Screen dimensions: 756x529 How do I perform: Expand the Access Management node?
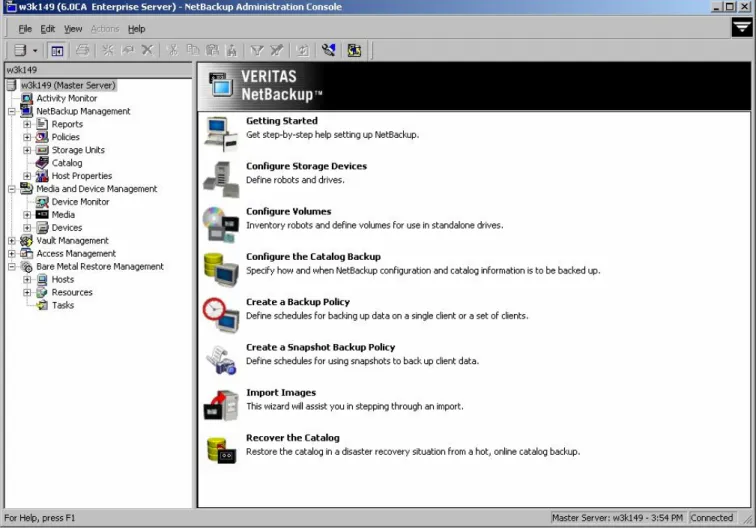[12, 254]
